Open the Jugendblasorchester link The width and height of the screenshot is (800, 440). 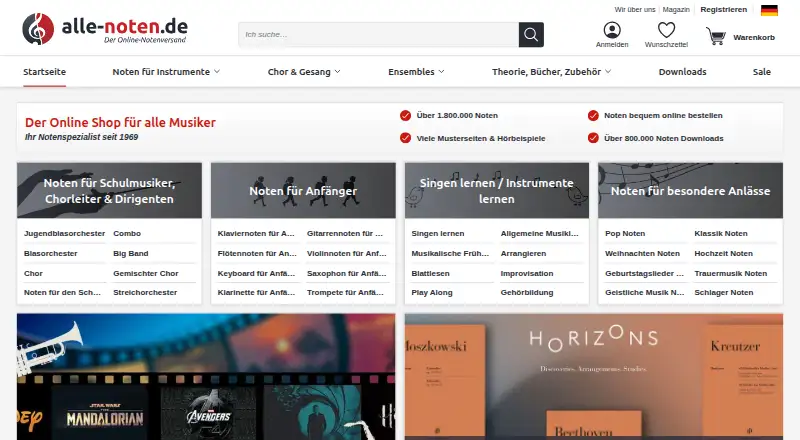(64, 233)
